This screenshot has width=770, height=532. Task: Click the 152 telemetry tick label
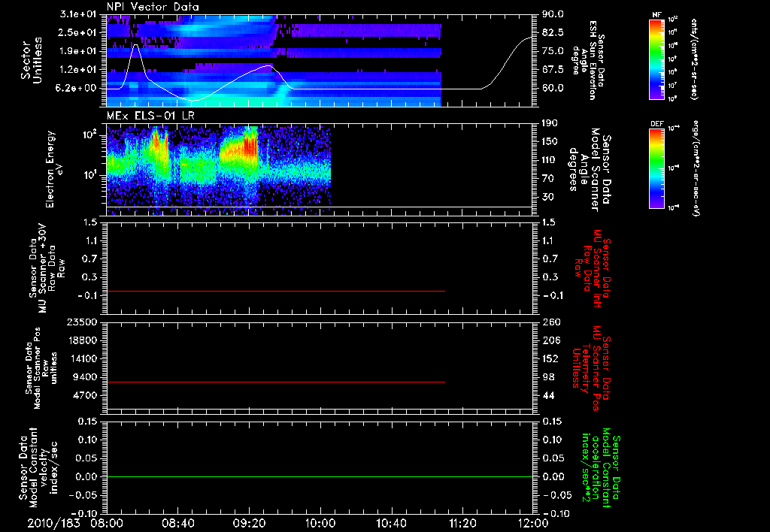point(551,358)
